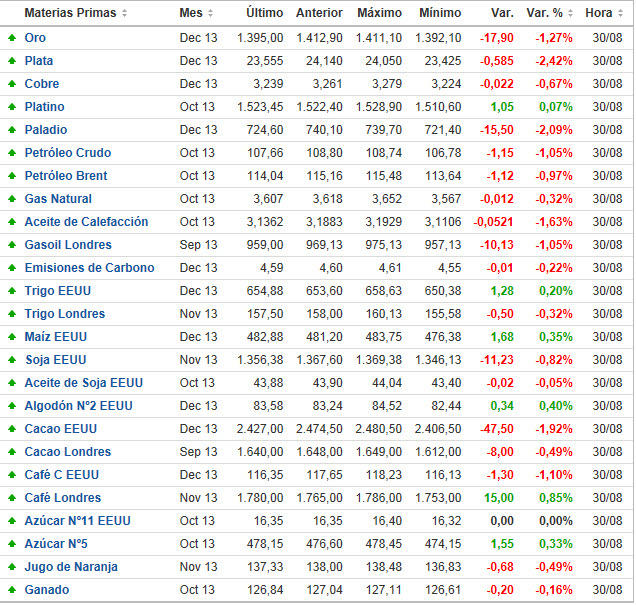The height and width of the screenshot is (605, 636).
Task: Click the green arrow icon next to Paladio
Action: [x=11, y=130]
